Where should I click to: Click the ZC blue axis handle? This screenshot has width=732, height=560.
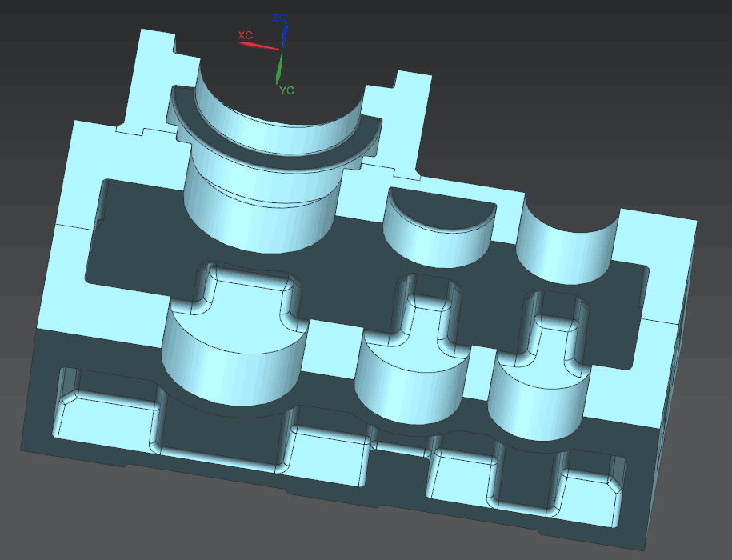(x=284, y=35)
